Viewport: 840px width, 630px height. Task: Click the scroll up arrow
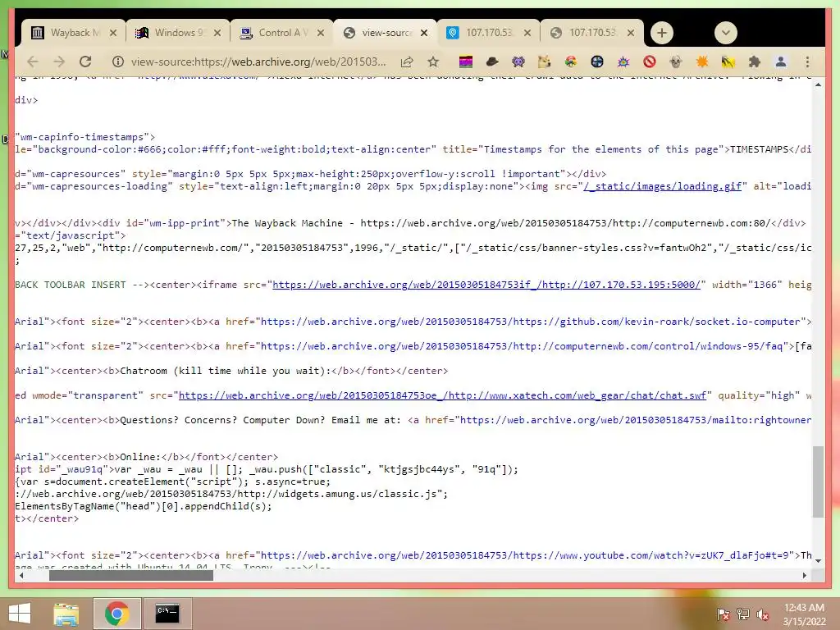click(818, 84)
